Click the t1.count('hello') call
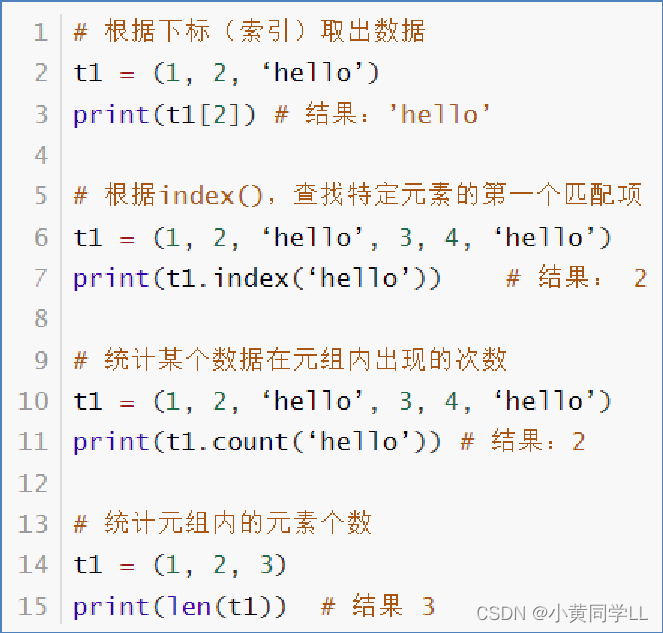Viewport: 663px width, 633px height. (257, 442)
